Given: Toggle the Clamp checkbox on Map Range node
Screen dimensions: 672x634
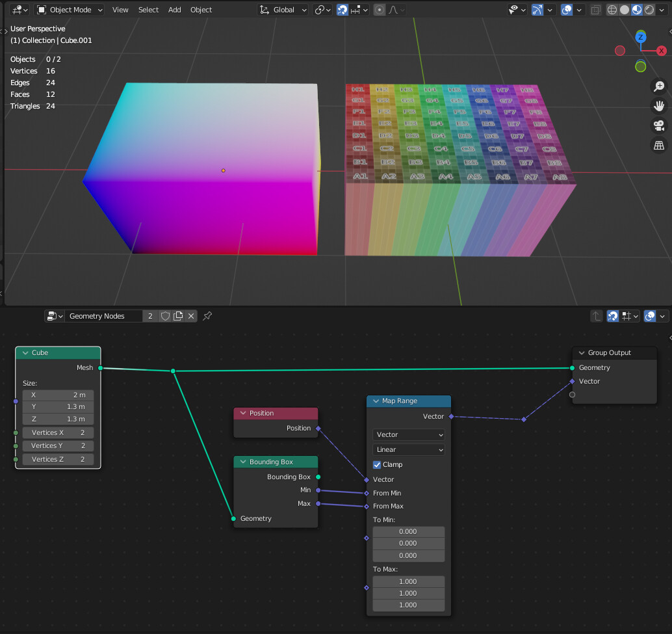Looking at the screenshot, I should point(376,464).
